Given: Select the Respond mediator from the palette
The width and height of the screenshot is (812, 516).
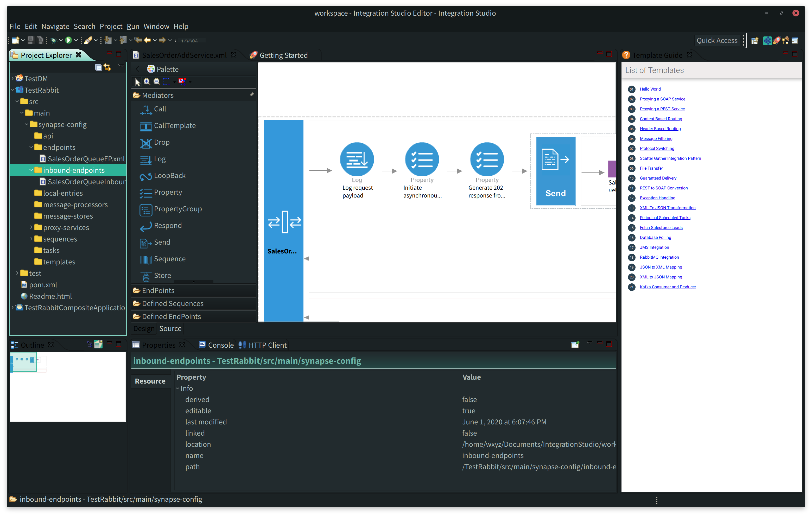Looking at the screenshot, I should pyautogui.click(x=168, y=225).
